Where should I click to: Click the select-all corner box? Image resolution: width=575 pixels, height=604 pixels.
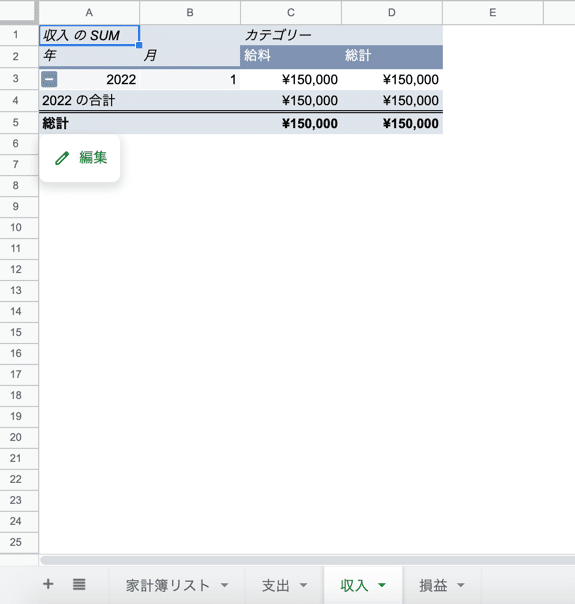[x=18, y=12]
